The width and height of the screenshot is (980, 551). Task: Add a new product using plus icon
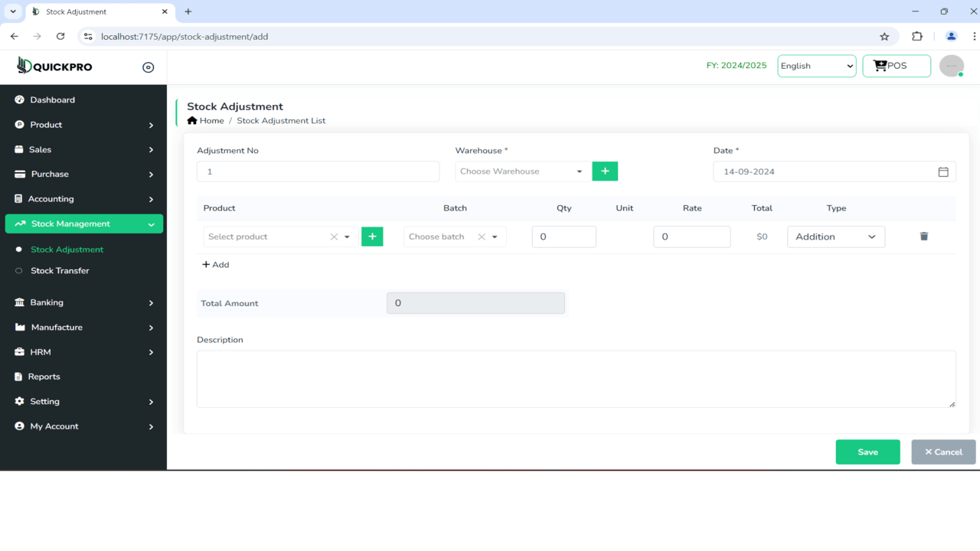pyautogui.click(x=372, y=236)
